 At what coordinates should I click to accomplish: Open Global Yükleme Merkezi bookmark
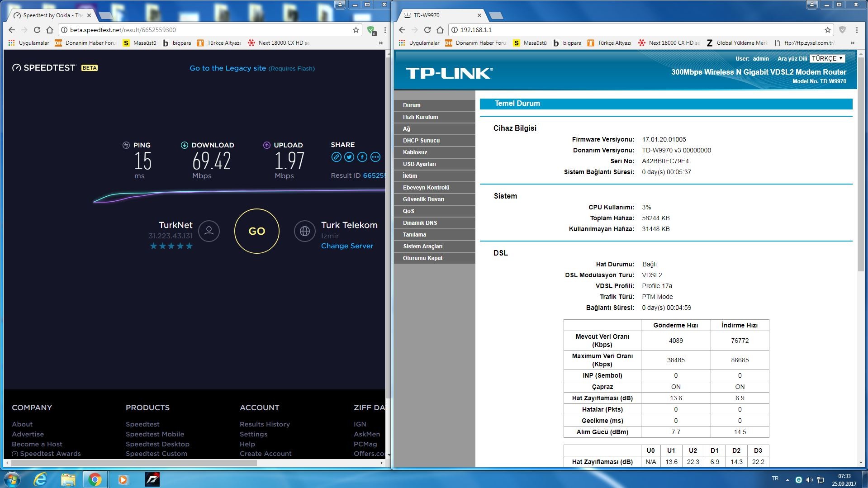(736, 43)
